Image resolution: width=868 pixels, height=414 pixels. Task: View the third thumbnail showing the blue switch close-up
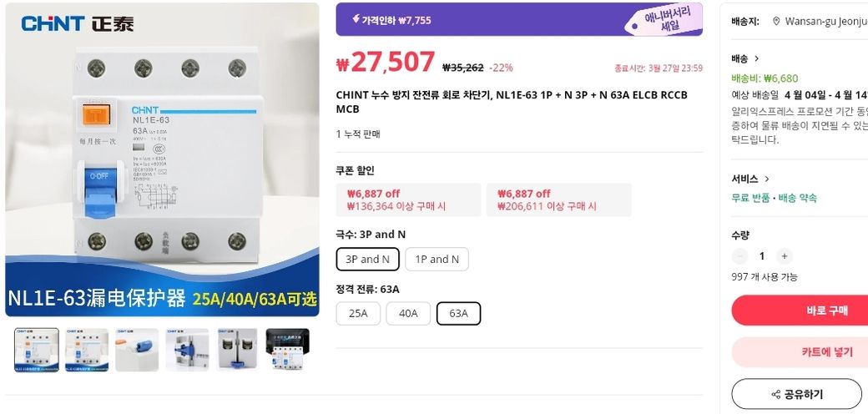[137, 350]
